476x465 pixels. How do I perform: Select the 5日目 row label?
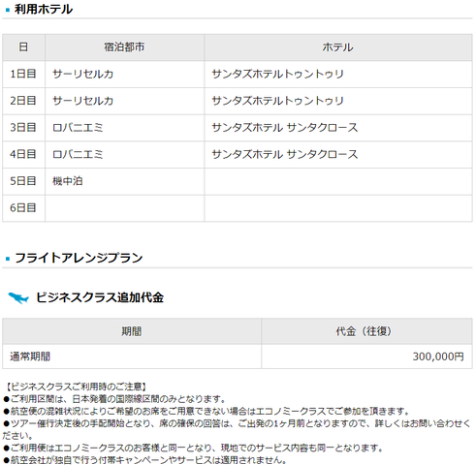coord(23,181)
